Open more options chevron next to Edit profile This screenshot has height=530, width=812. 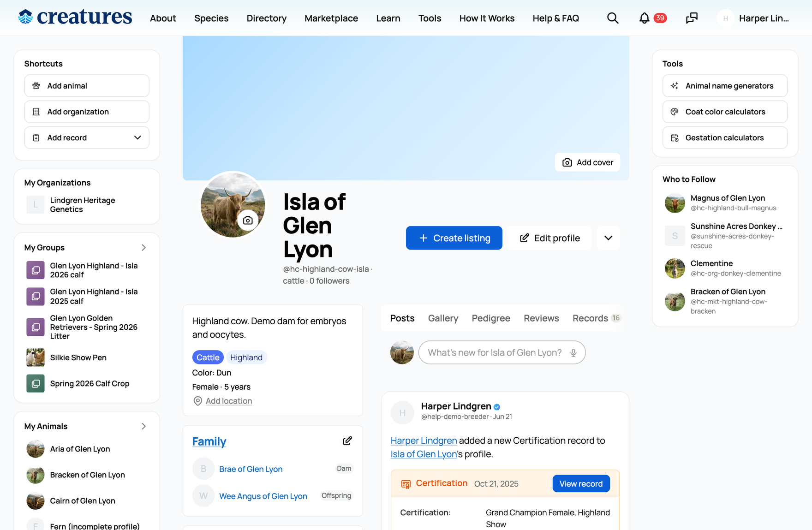point(609,238)
